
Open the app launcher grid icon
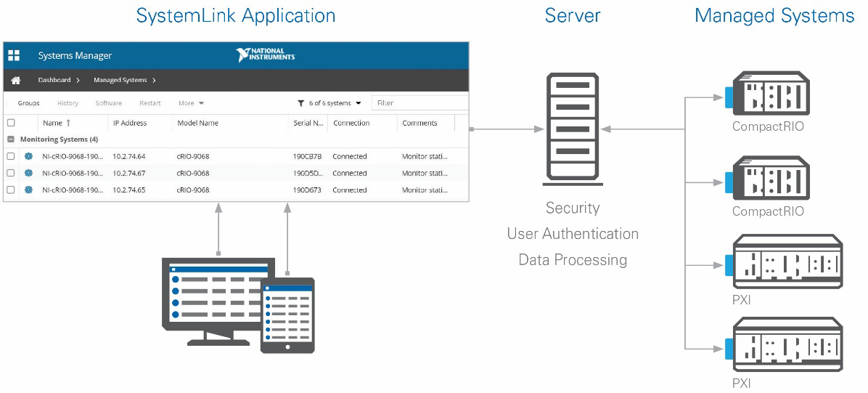coord(14,55)
